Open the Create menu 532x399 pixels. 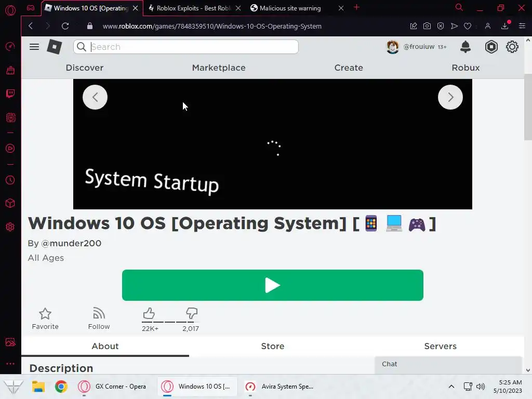point(349,68)
